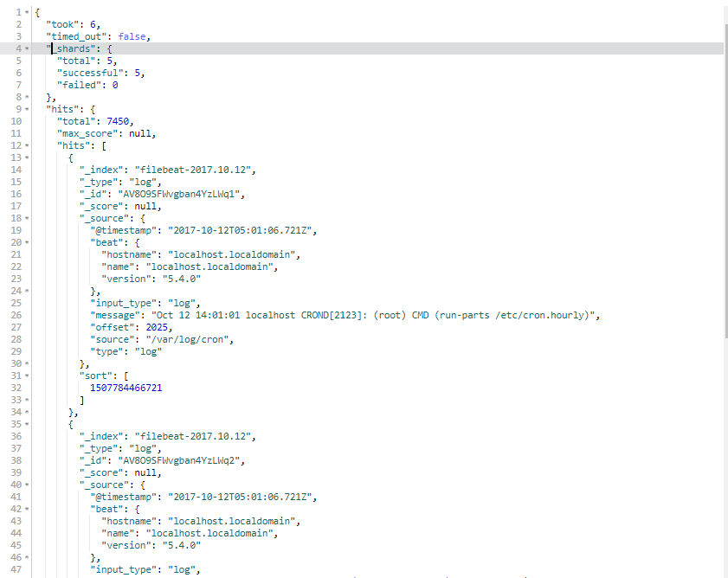Collapse the root object at line 1
Image resolution: width=728 pixels, height=578 pixels.
[x=27, y=12]
